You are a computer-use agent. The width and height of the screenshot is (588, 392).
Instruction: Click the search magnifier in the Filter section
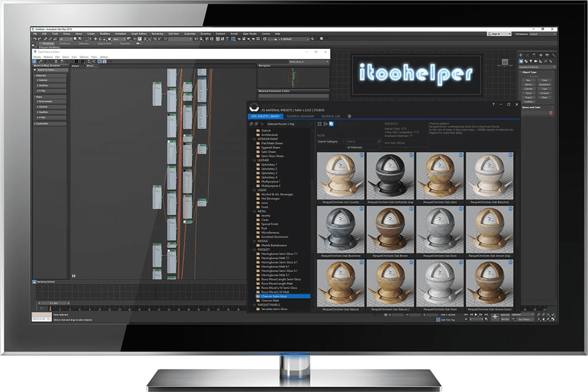379,141
